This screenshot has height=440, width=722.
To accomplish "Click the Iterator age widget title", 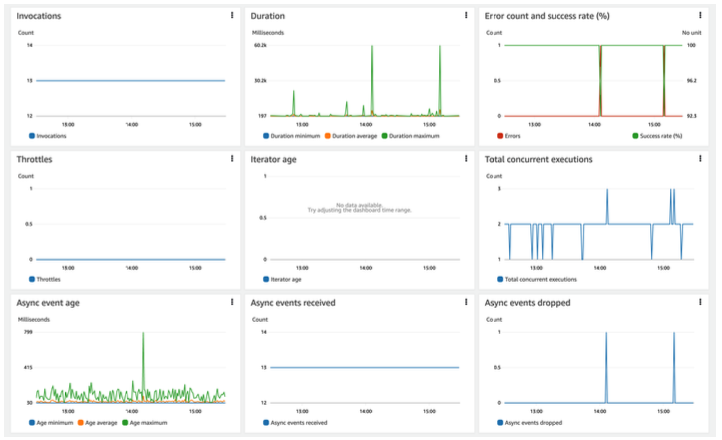I will point(274,160).
